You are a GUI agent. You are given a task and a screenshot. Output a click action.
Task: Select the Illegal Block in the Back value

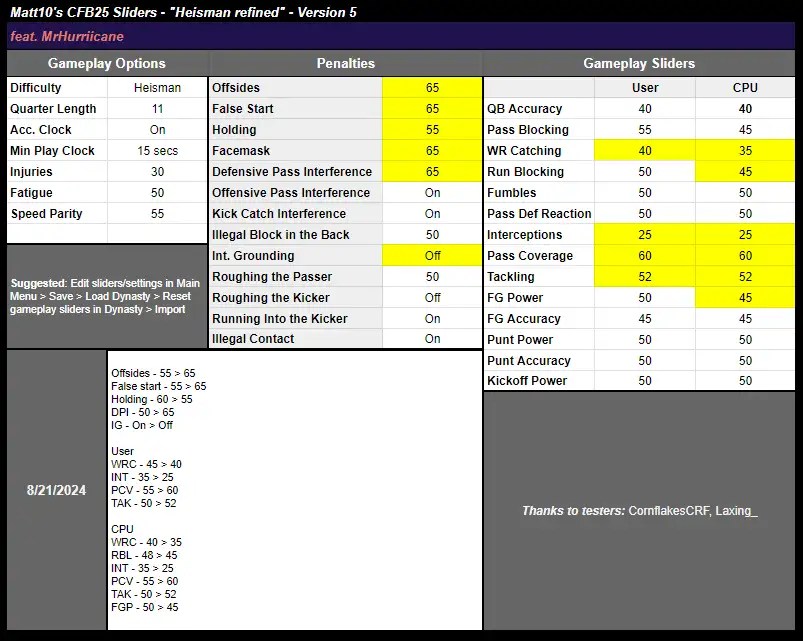[x=432, y=234]
